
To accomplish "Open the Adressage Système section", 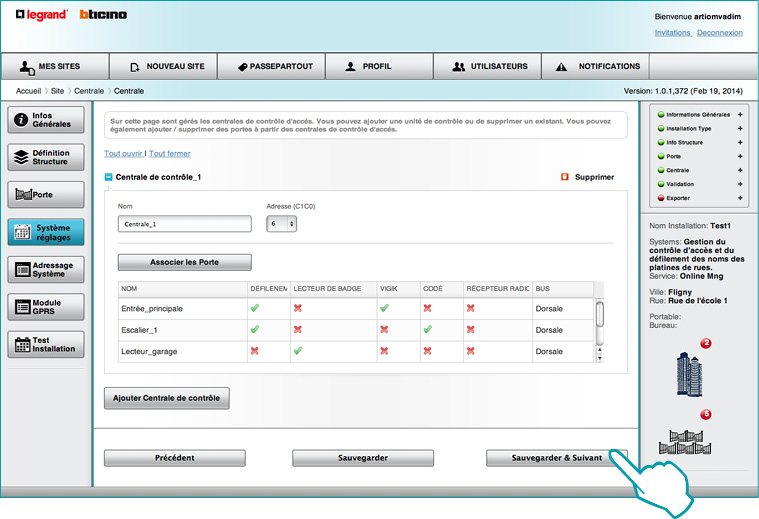I will click(46, 269).
